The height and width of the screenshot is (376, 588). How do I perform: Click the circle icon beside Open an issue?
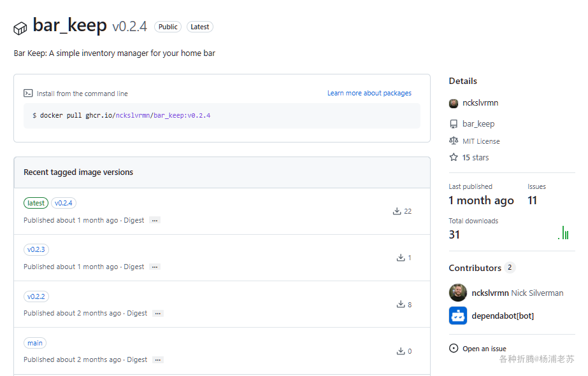(x=454, y=348)
